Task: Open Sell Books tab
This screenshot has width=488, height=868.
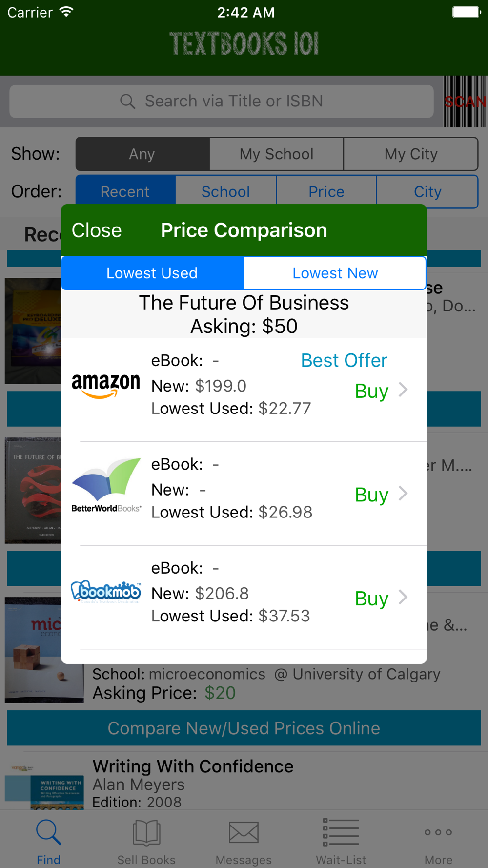Action: (146, 841)
